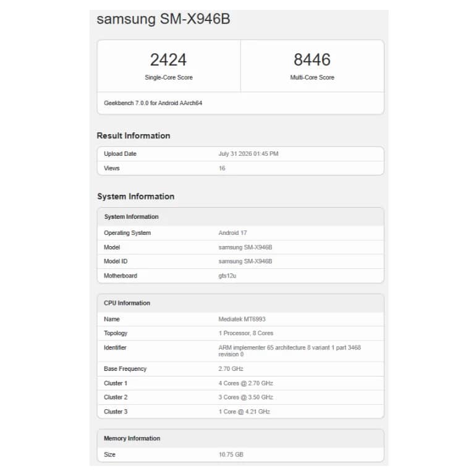This screenshot has width=476, height=476.
Task: Click the Multi-Core Score label
Action: click(312, 77)
